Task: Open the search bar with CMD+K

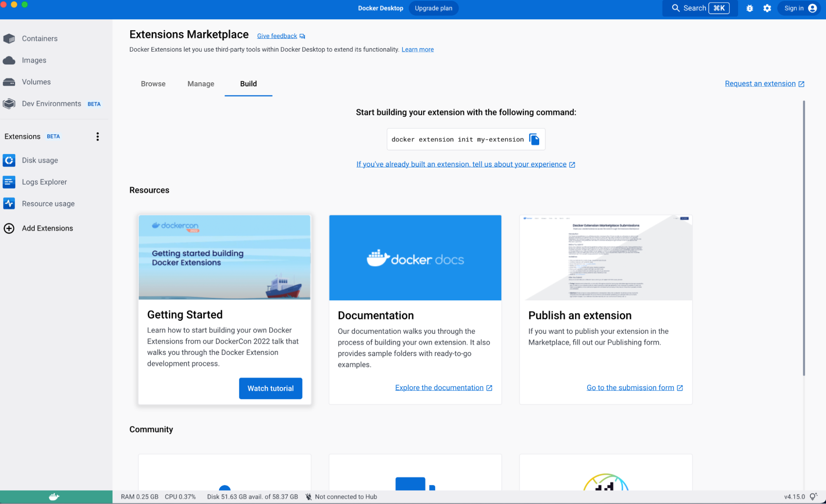Action: [699, 8]
